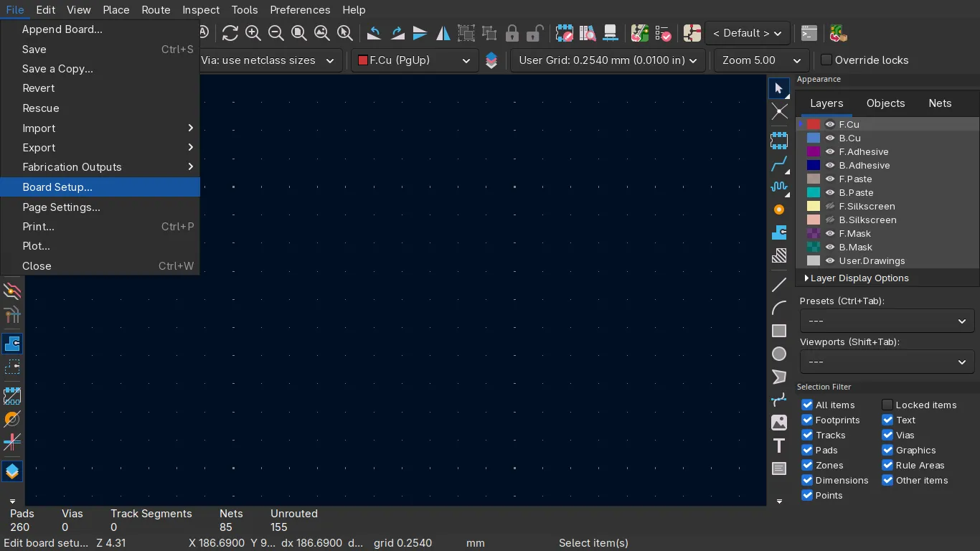Image resolution: width=980 pixels, height=551 pixels.
Task: Disable the Tracks selection filter
Action: click(807, 435)
